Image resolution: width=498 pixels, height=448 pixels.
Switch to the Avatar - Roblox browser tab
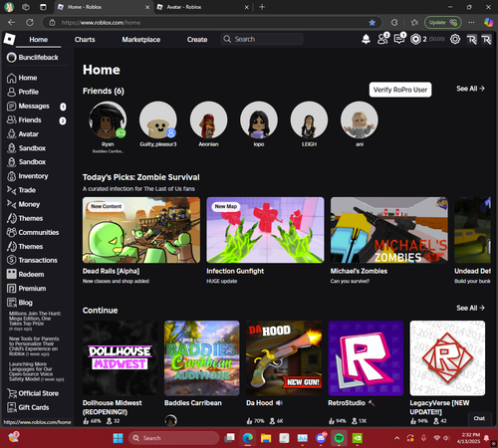(203, 7)
